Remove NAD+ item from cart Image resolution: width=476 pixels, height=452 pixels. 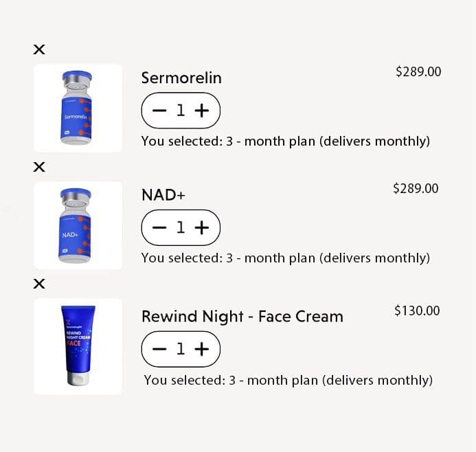40,167
